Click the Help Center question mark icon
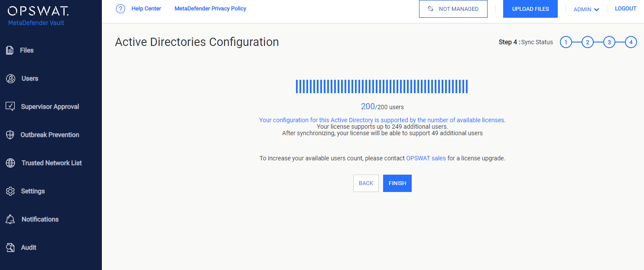The image size is (644, 270). 120,9
